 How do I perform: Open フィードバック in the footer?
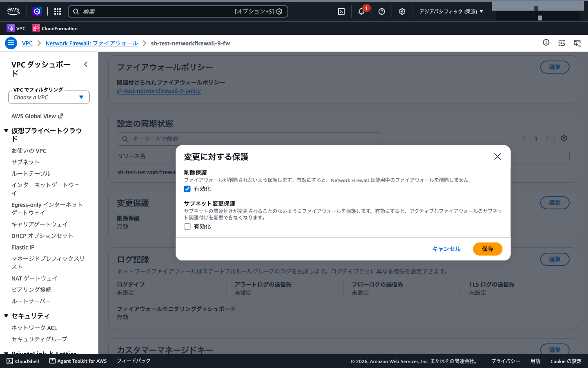coord(134,361)
